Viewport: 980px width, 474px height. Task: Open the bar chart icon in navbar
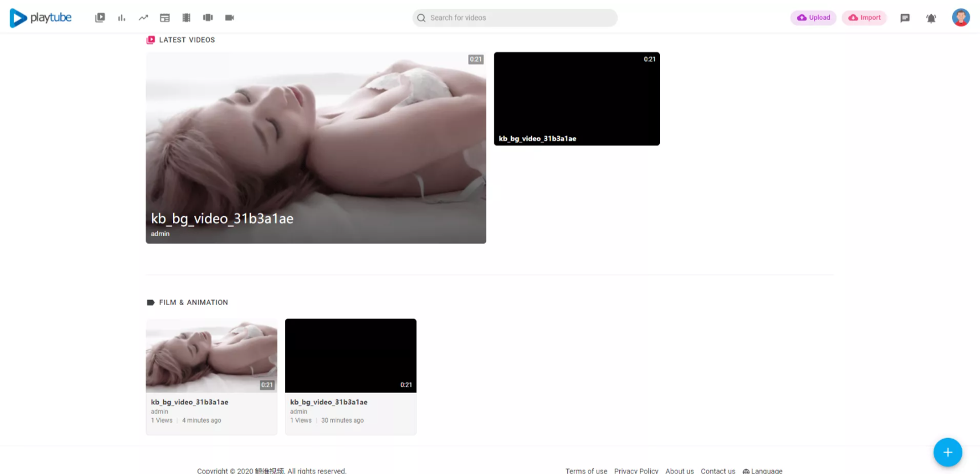[x=122, y=18]
